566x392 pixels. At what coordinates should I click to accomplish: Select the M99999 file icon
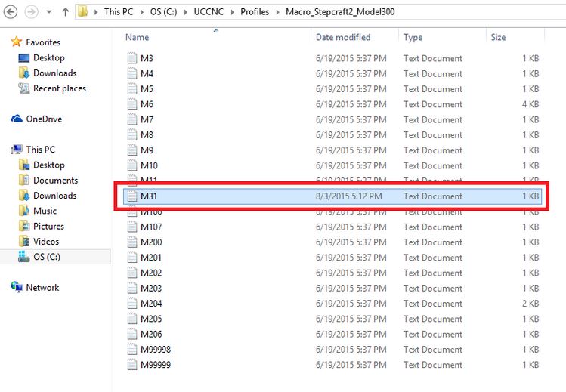click(x=132, y=365)
